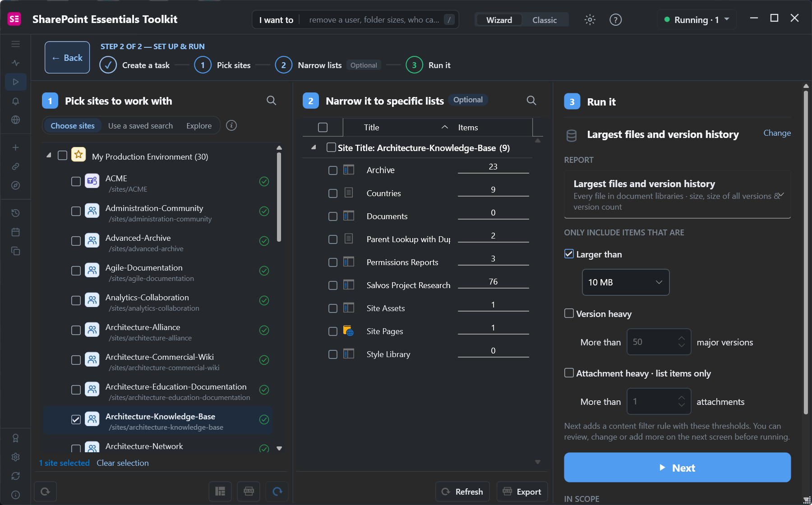
Task: Check the Archive list checkbox
Action: pyautogui.click(x=332, y=170)
